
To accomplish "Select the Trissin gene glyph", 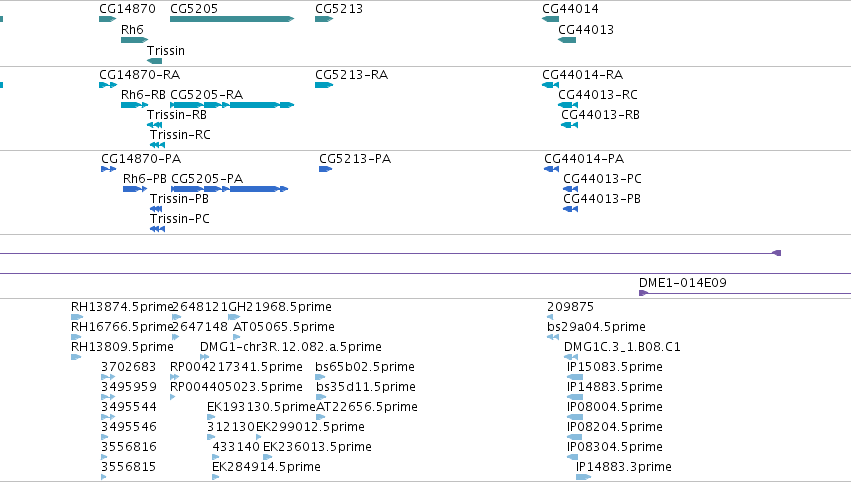I will 154,61.
